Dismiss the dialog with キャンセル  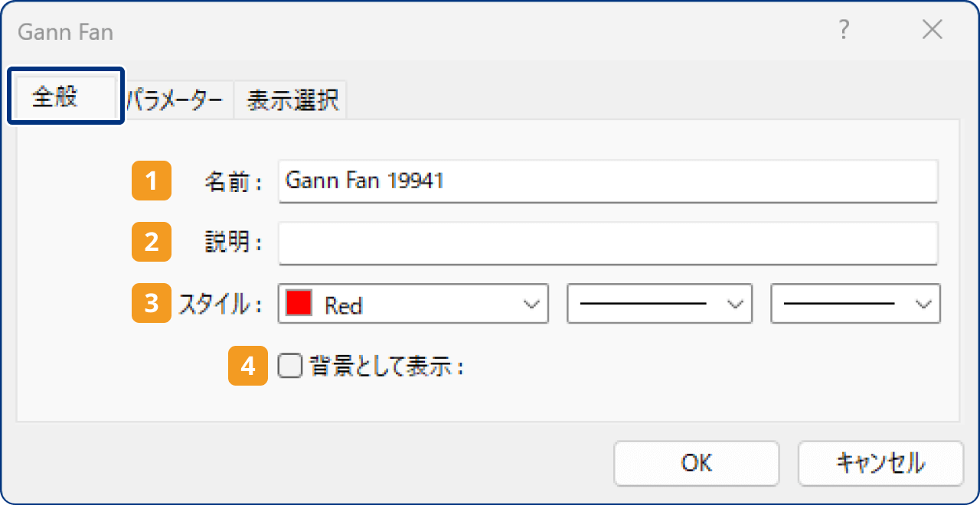click(880, 464)
